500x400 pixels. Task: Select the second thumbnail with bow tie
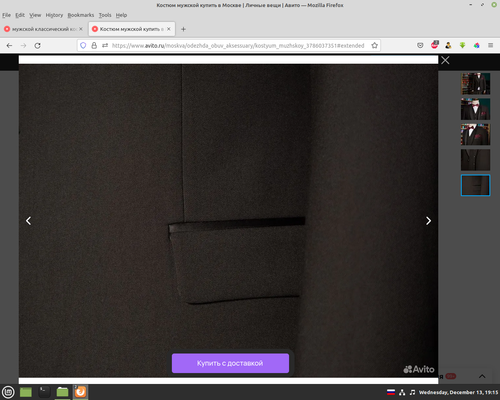476,109
